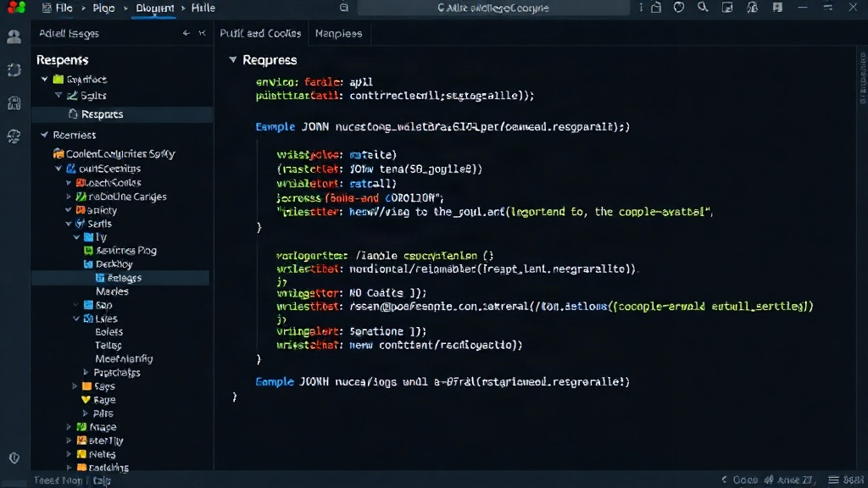This screenshot has height=488, width=868.
Task: Click the small search icon left of title field
Action: [x=344, y=8]
